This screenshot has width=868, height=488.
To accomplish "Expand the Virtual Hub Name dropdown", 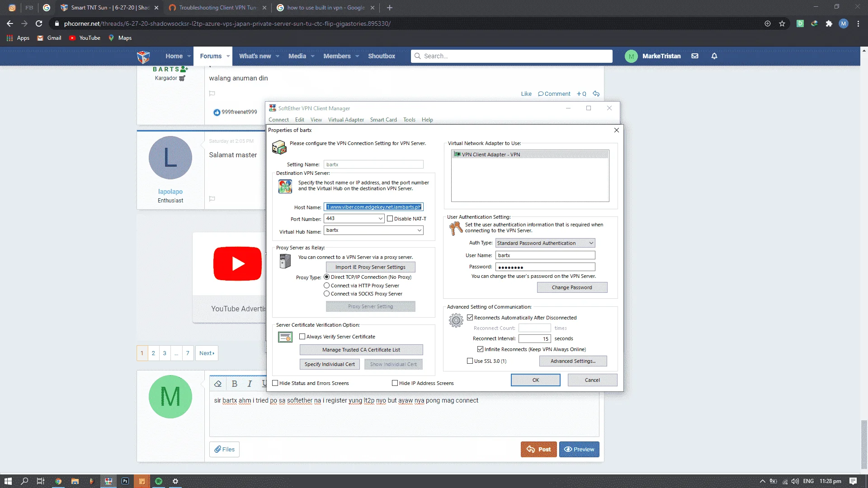I will click(420, 230).
